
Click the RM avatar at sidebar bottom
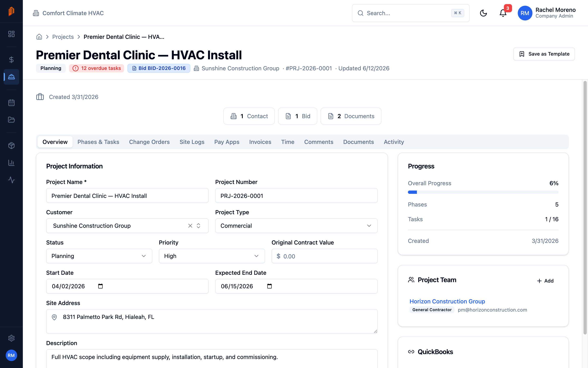pyautogui.click(x=11, y=355)
